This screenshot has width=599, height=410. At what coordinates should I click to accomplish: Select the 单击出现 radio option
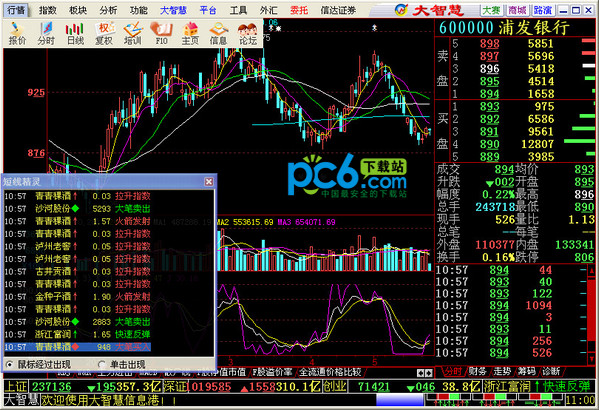[x=122, y=364]
